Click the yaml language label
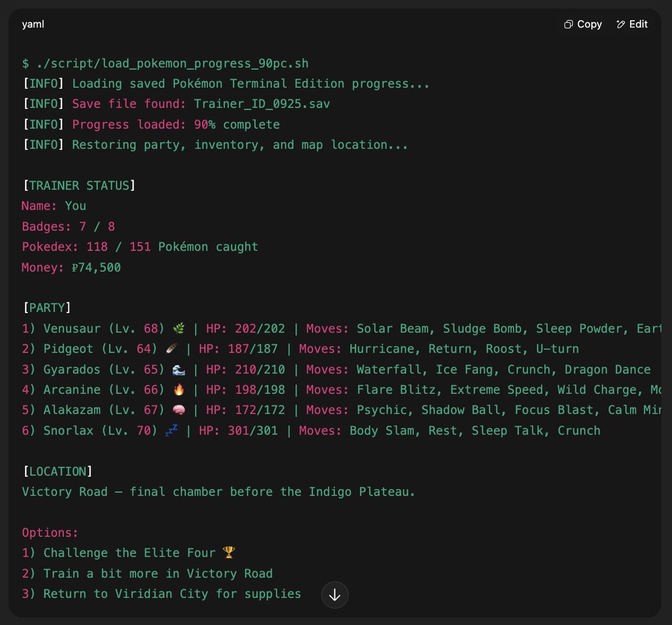This screenshot has height=625, width=672. (x=33, y=24)
